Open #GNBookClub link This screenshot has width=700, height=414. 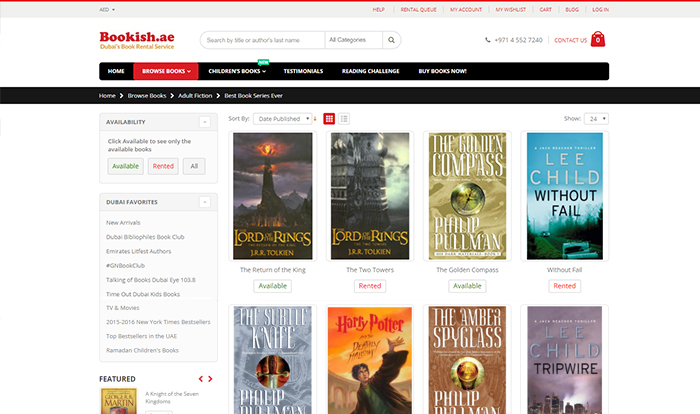[x=125, y=265]
